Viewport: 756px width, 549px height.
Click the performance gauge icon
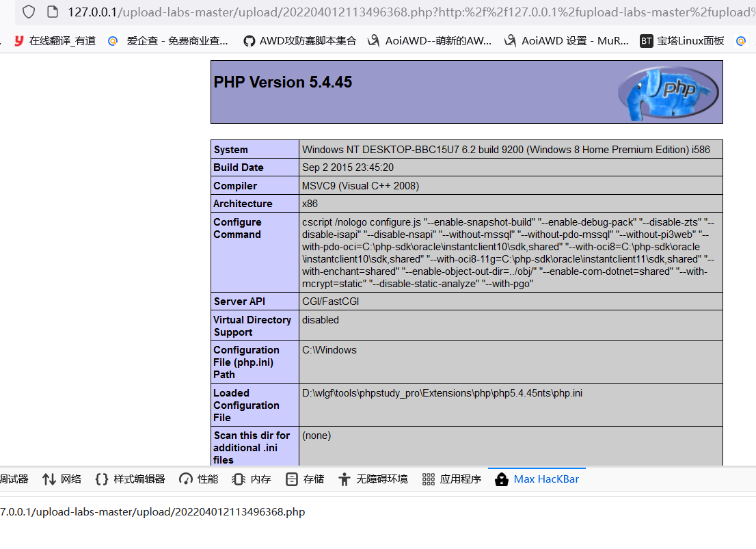(x=186, y=479)
